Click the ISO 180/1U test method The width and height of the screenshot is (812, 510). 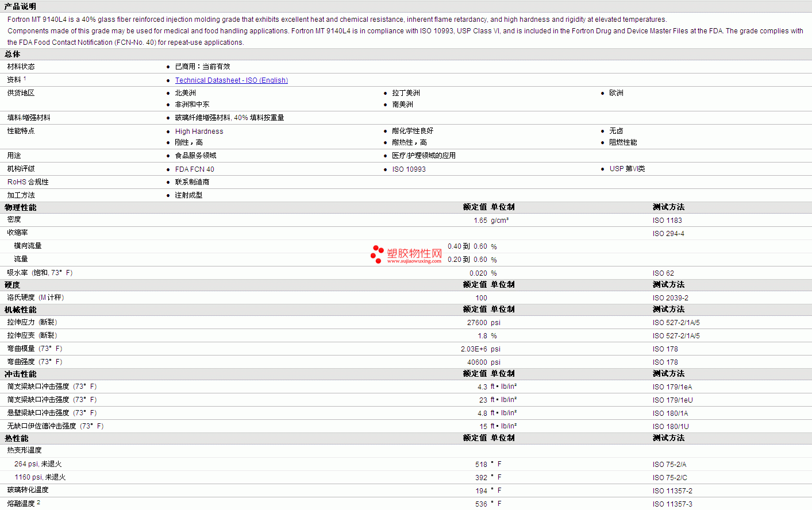click(671, 427)
